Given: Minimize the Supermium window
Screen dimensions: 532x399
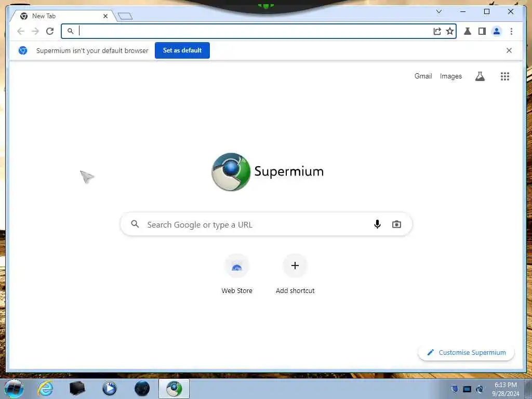Looking at the screenshot, I should click(x=463, y=11).
